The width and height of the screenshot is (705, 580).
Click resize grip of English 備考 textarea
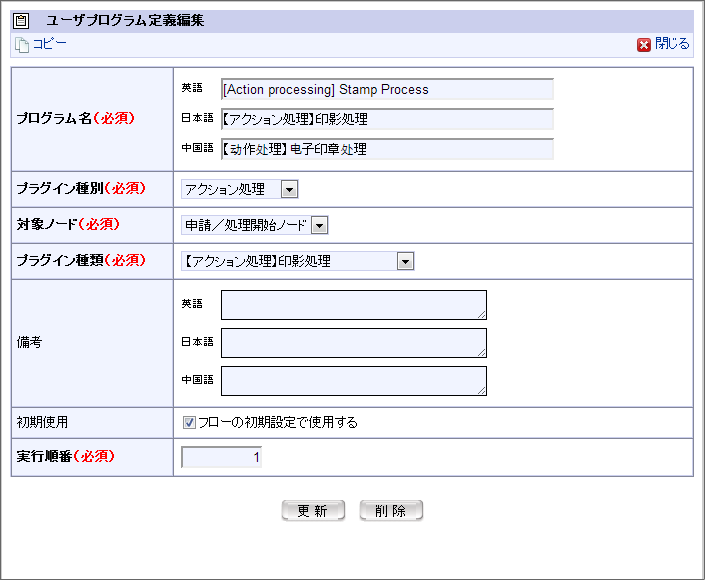tap(482, 315)
